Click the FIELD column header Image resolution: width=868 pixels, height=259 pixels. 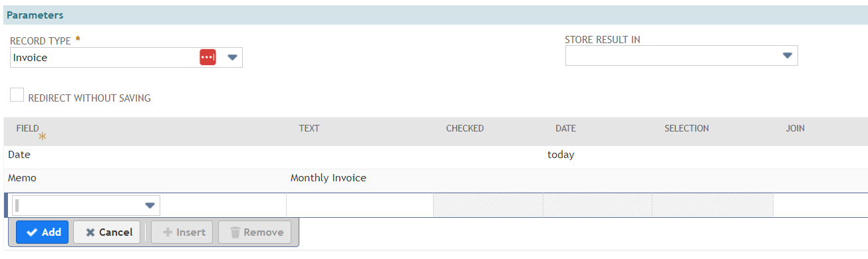click(x=28, y=128)
